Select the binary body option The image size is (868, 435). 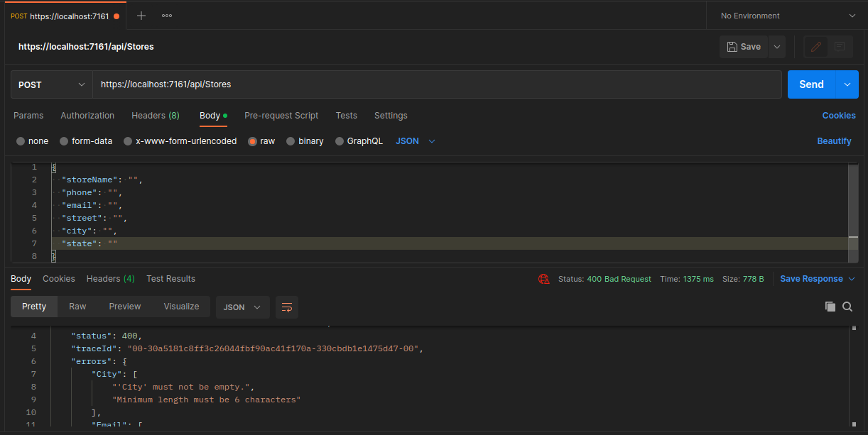tap(305, 141)
